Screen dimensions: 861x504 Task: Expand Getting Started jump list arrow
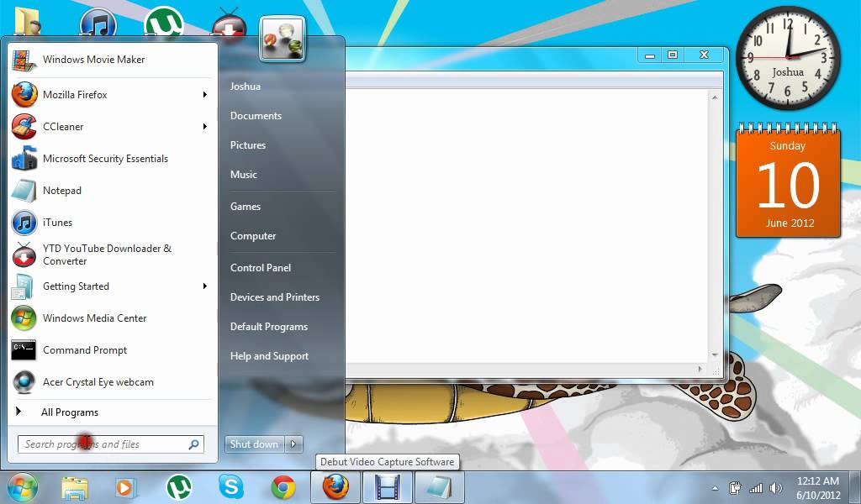205,286
